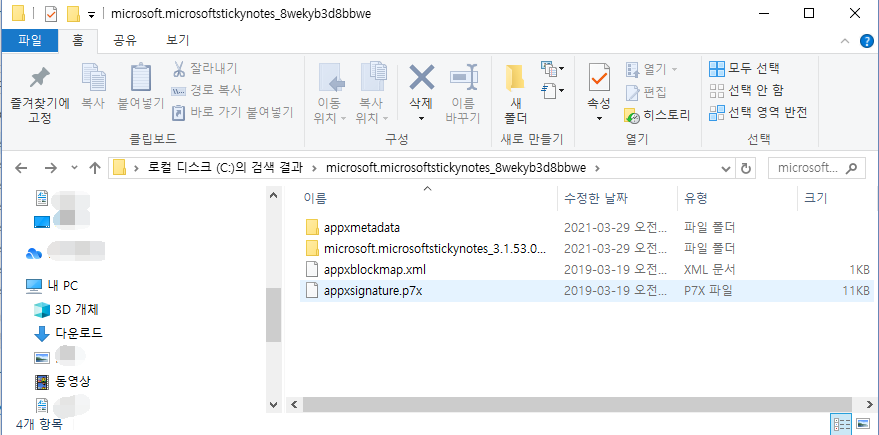Viewport: 879px width, 435px height.
Task: Click the Pin to Quick Access icon
Action: pos(40,79)
